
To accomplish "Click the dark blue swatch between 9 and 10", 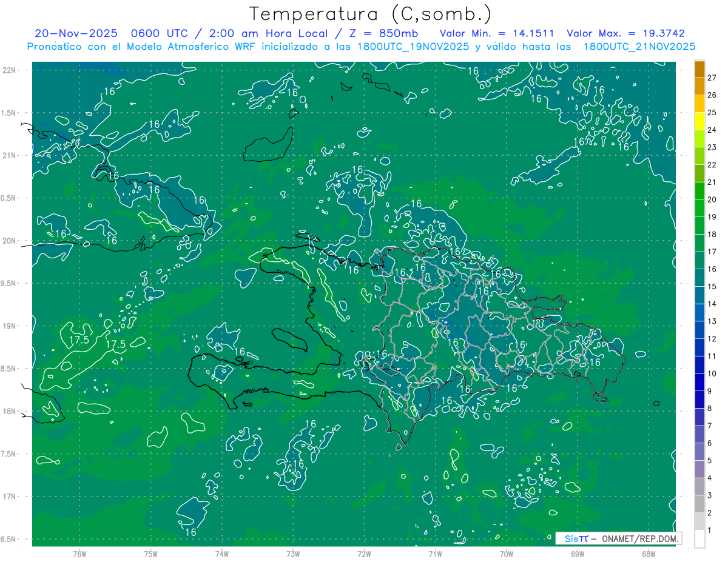I will (699, 383).
